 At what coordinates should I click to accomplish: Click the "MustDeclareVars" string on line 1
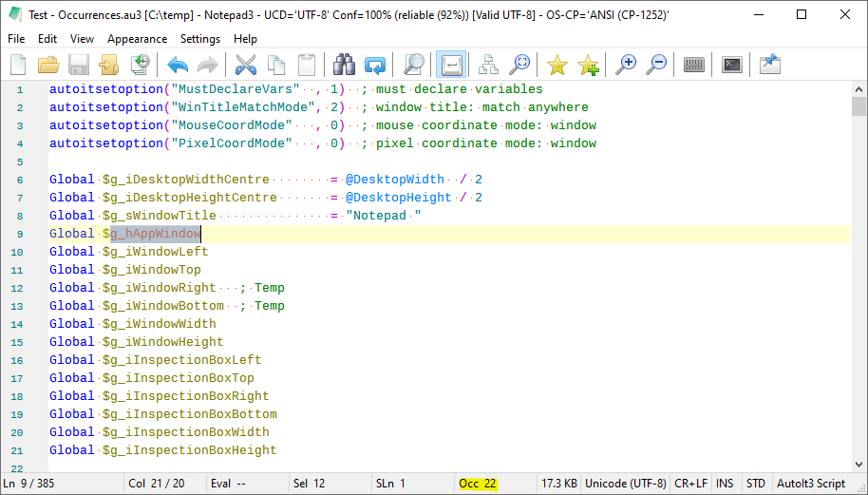click(x=236, y=89)
